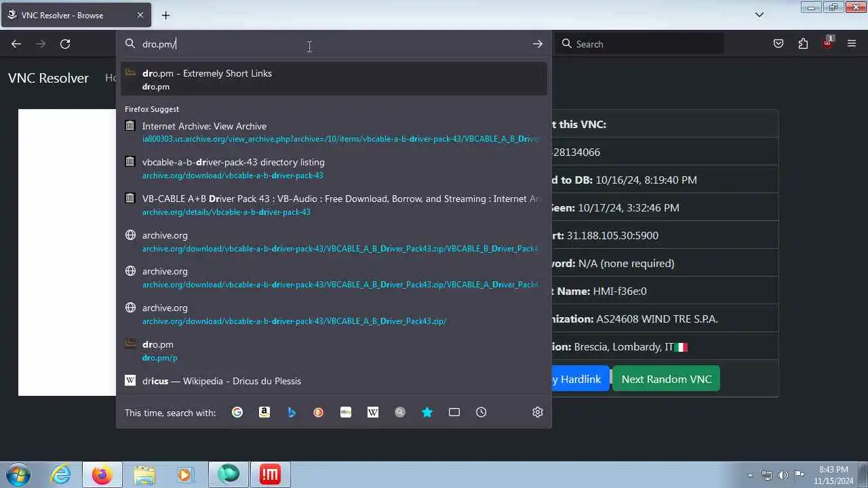This screenshot has height=488, width=868.
Task: Open the Pocket save icon
Action: tap(778, 44)
